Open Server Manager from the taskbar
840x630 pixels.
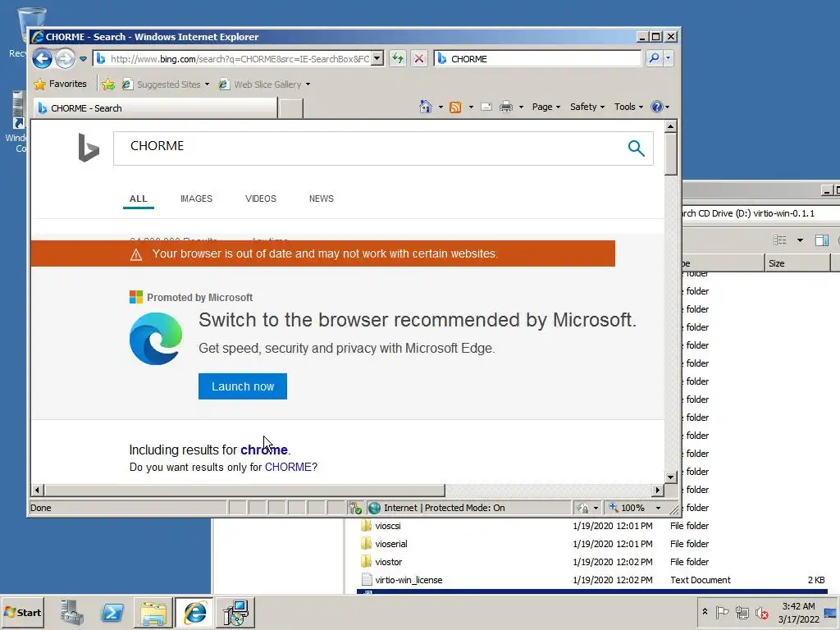72,612
